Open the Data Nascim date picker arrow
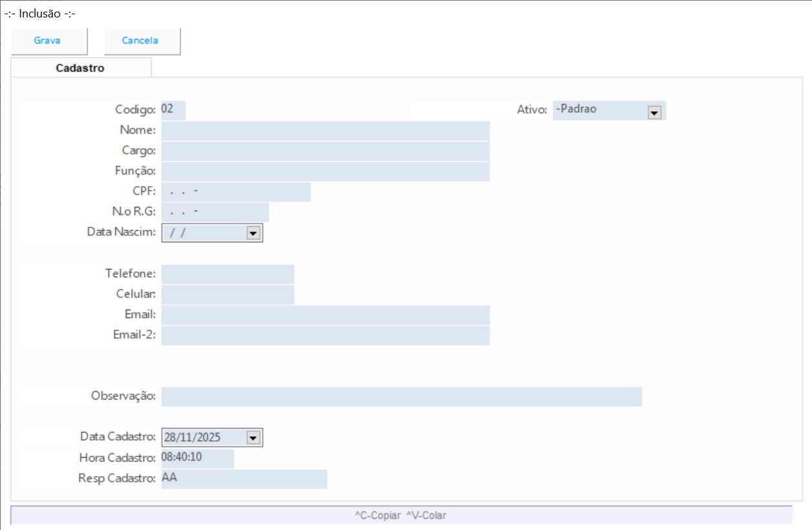 (253, 233)
